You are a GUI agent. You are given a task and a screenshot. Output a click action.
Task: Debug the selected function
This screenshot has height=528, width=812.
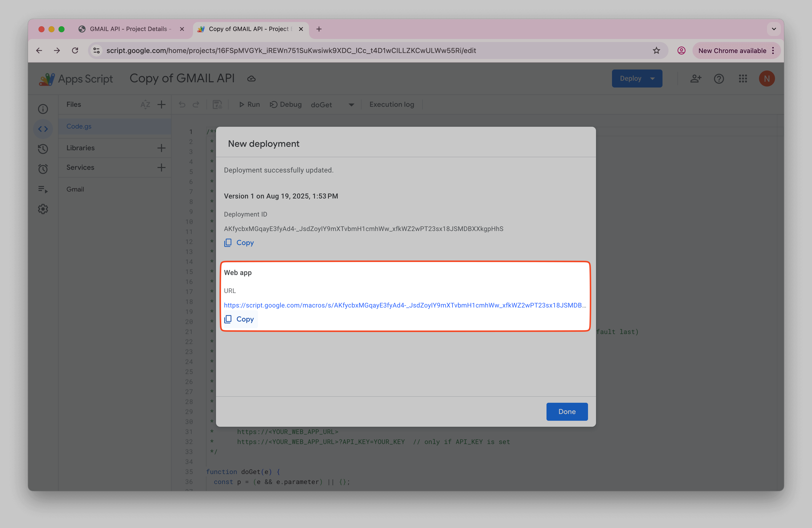pos(286,104)
